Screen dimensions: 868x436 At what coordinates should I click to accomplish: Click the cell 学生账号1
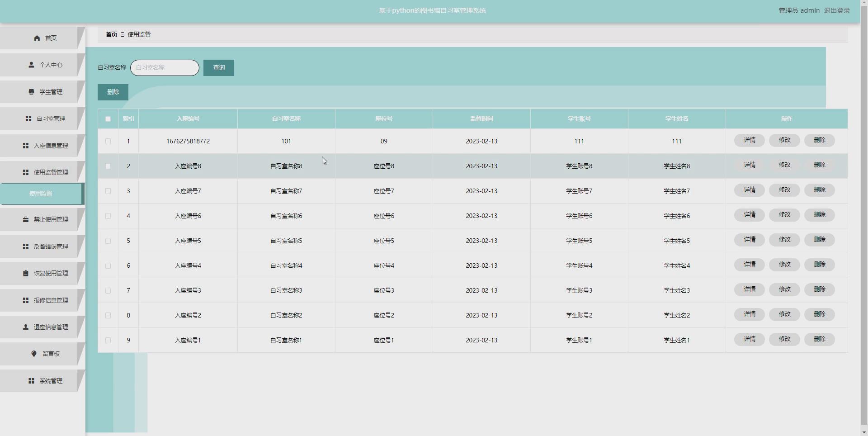coord(579,341)
